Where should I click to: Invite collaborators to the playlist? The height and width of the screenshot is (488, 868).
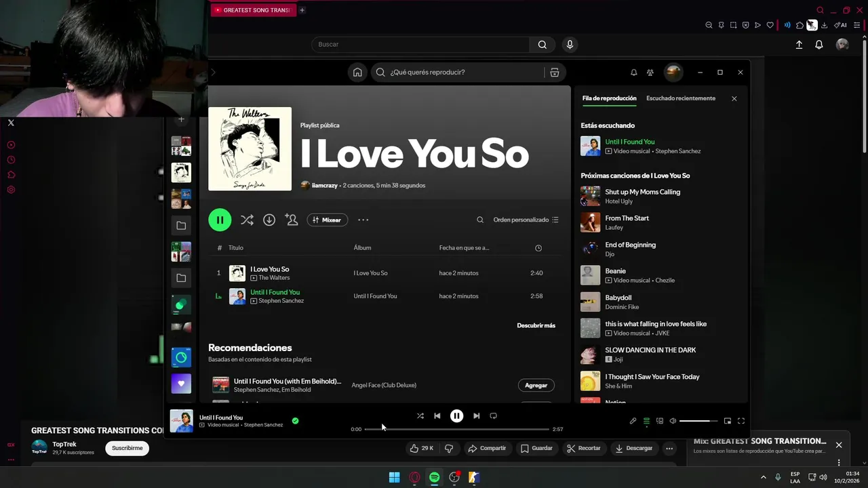point(292,220)
